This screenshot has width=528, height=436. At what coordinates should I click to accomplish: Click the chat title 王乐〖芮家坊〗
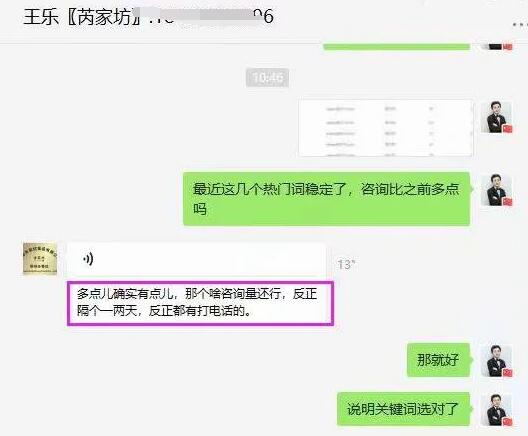tap(81, 17)
